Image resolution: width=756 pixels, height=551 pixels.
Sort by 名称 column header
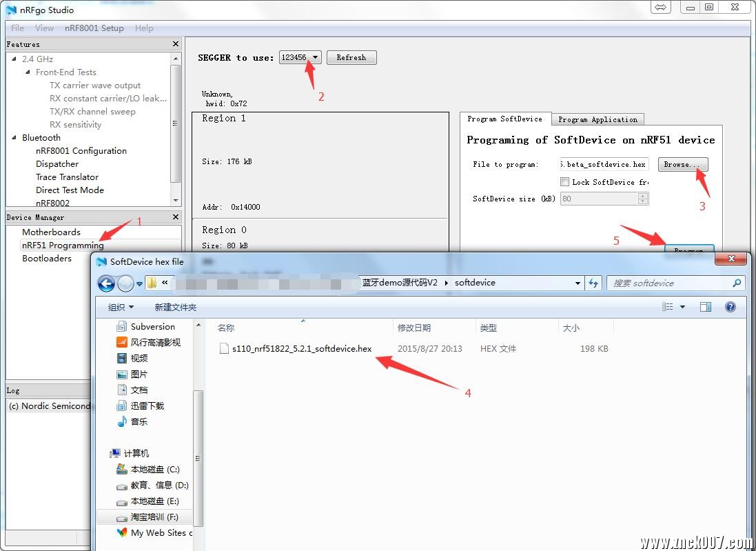(x=225, y=328)
